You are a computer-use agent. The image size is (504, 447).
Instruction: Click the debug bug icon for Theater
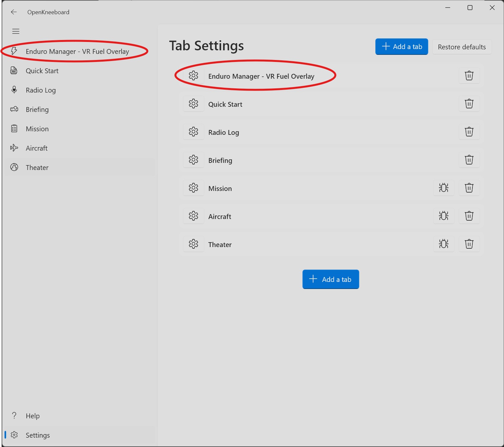click(x=444, y=244)
